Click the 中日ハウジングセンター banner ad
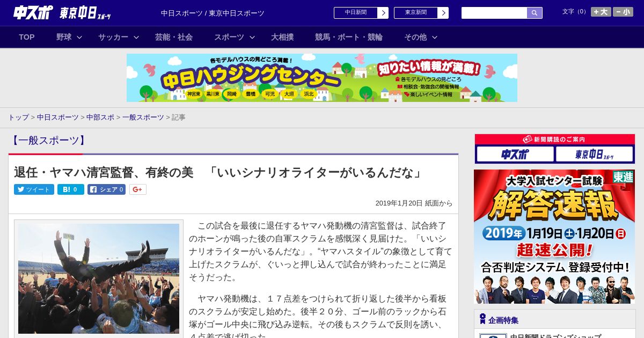The image size is (644, 338). pyautogui.click(x=322, y=78)
